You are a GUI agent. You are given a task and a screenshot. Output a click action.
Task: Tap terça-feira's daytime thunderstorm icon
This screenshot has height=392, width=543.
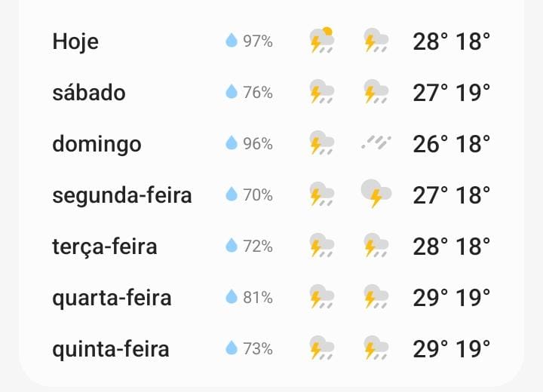pos(322,246)
